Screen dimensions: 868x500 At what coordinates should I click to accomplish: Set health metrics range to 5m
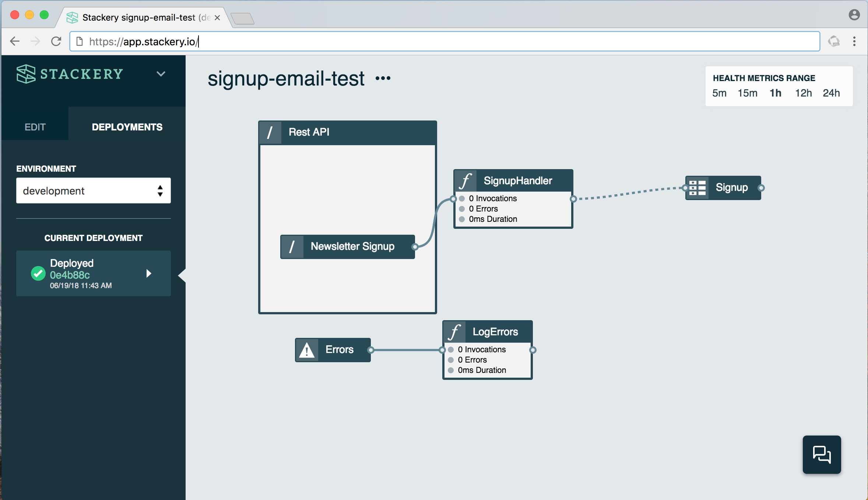(x=719, y=93)
